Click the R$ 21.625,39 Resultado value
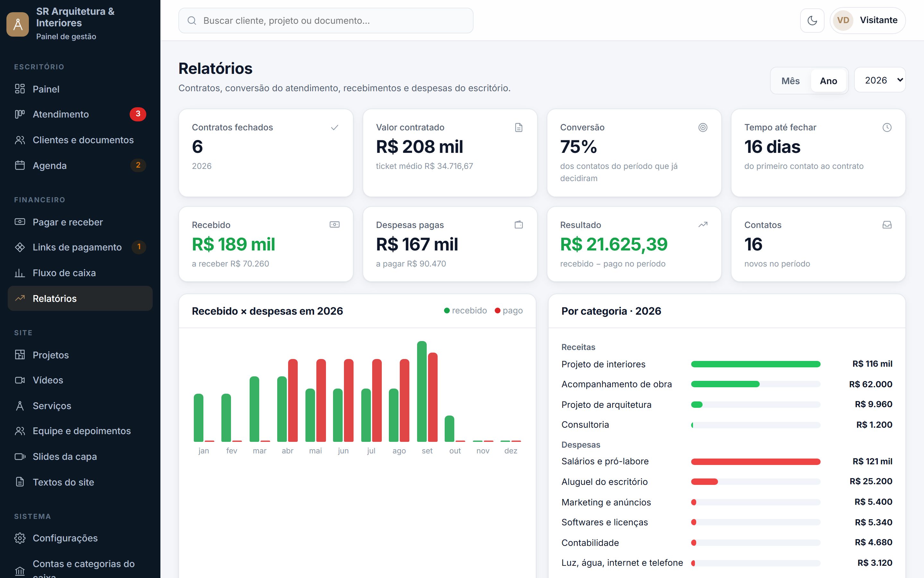This screenshot has width=924, height=578. (613, 244)
